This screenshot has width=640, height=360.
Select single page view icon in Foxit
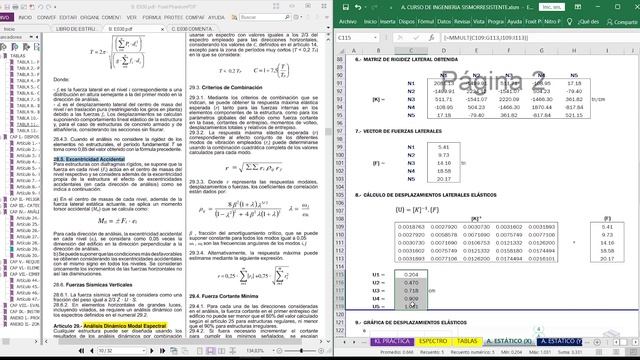tap(200, 351)
